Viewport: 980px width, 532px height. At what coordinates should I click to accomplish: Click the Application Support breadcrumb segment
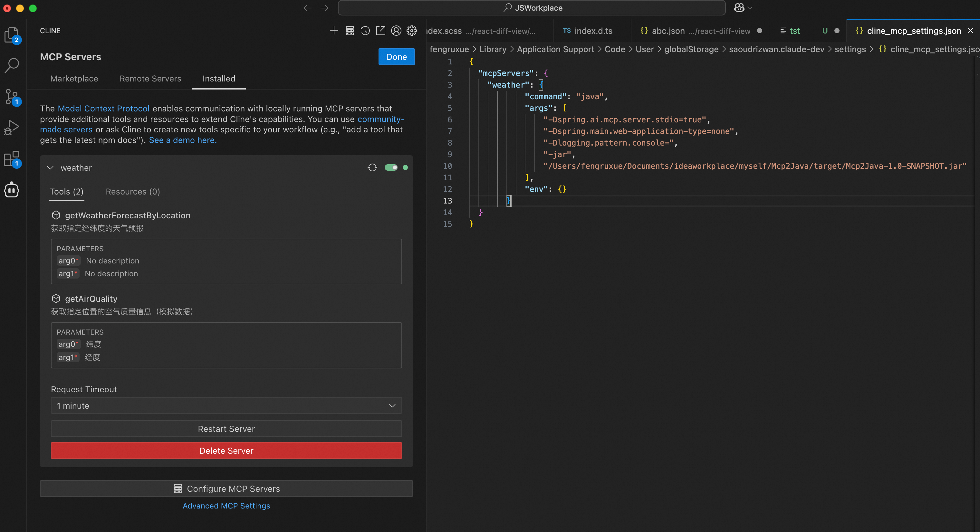[555, 49]
